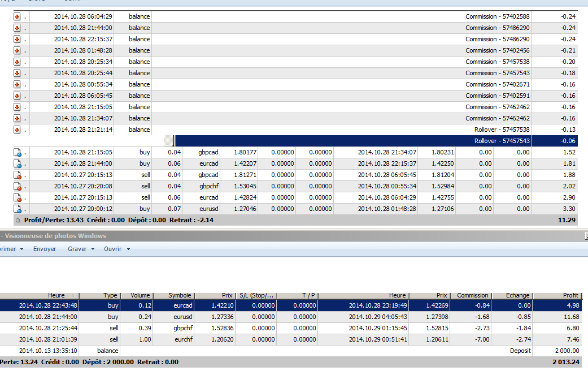This screenshot has height=371, width=588.
Task: Open the Ouvrir dropdown menu
Action: pos(117,249)
